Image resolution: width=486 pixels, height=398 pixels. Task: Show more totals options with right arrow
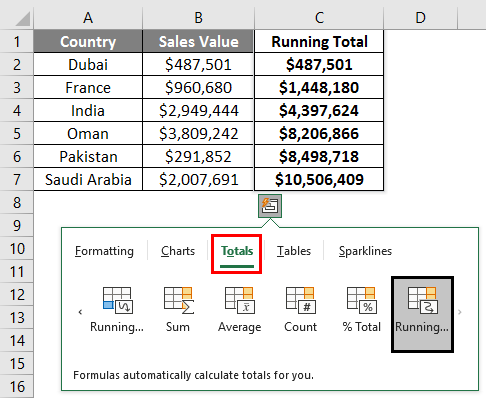pos(460,312)
